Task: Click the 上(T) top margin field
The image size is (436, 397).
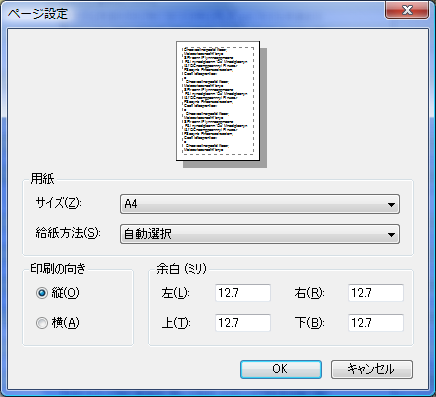Action: click(243, 323)
